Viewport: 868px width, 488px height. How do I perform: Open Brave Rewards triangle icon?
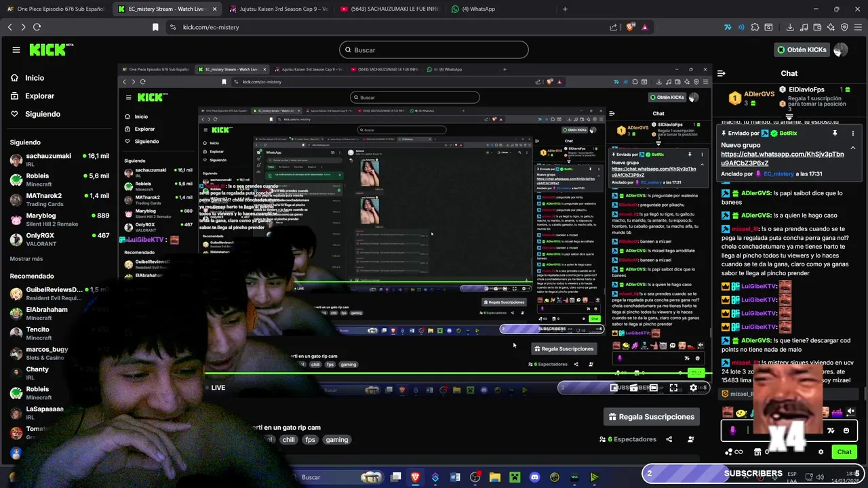644,27
